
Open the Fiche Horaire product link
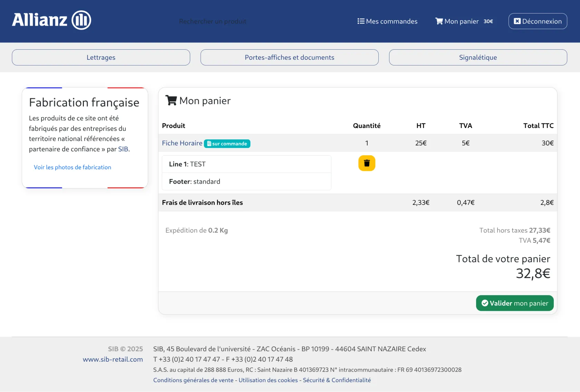click(x=182, y=143)
